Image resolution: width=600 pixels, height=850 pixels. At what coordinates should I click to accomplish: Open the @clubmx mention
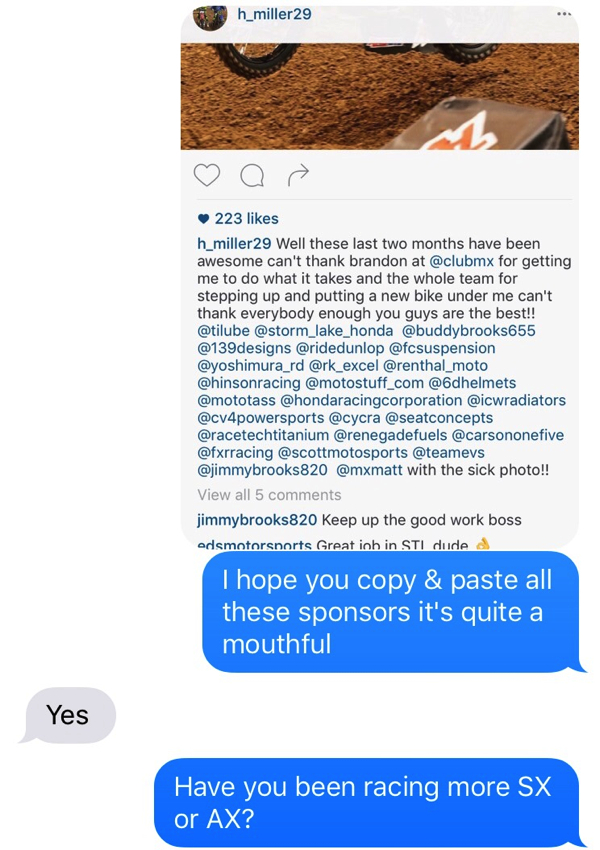461,261
